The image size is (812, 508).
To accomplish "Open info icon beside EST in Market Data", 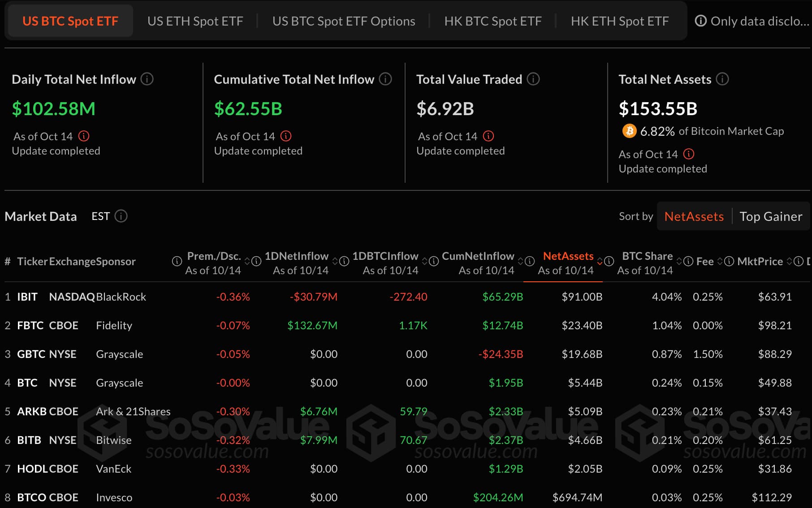I will pos(121,216).
